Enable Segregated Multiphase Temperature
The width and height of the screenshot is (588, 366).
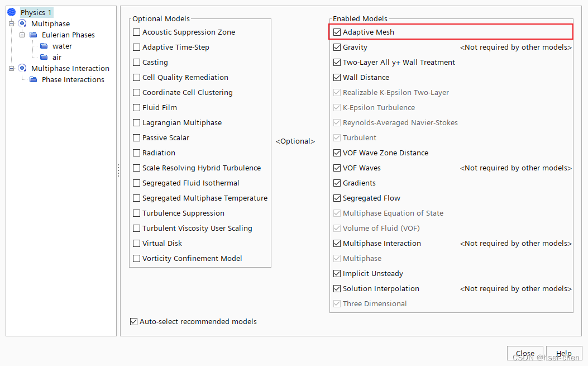(136, 198)
